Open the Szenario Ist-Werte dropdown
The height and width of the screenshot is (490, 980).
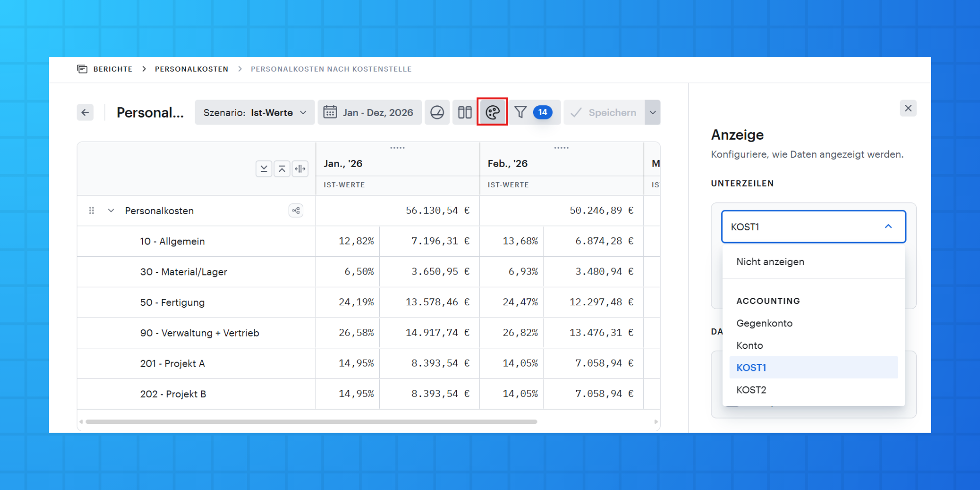pos(255,113)
